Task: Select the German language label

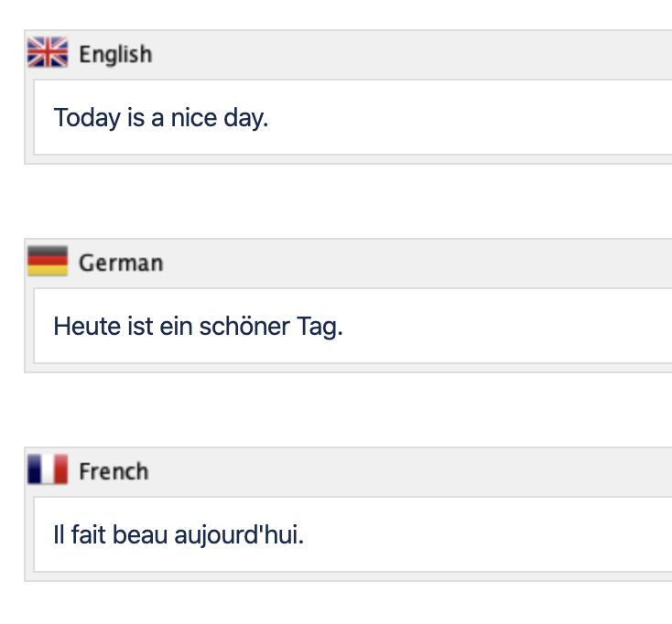Action: pos(121,263)
